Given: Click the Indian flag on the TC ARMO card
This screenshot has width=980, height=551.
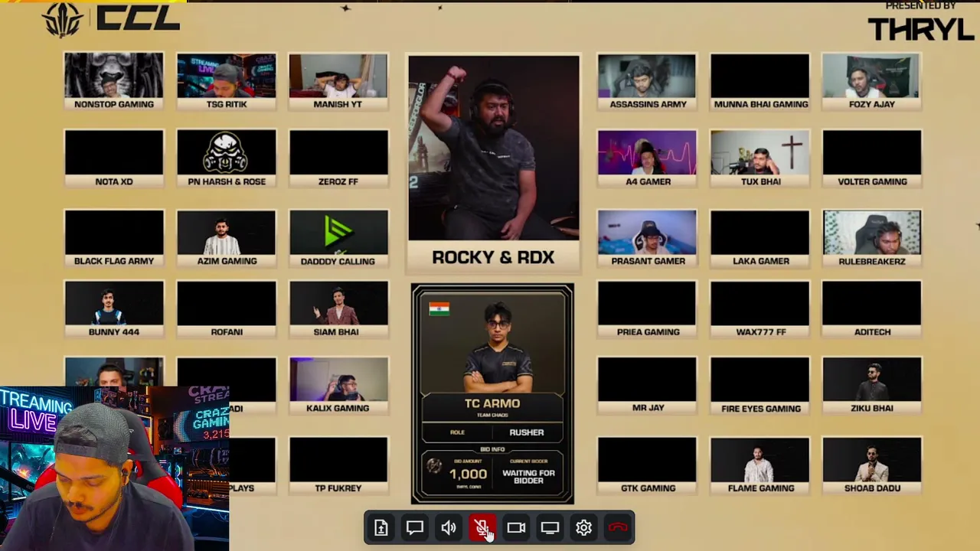Looking at the screenshot, I should (439, 308).
